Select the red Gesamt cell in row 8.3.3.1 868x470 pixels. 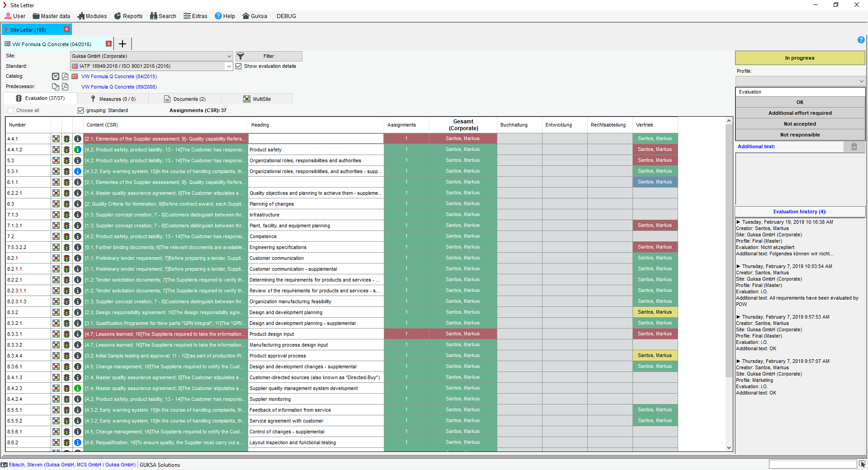tap(463, 334)
